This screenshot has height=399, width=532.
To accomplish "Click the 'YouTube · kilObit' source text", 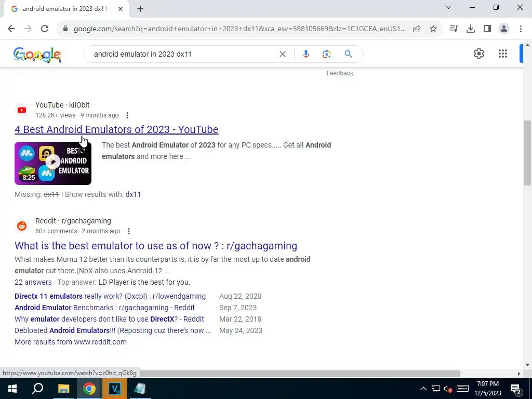I will point(62,105).
